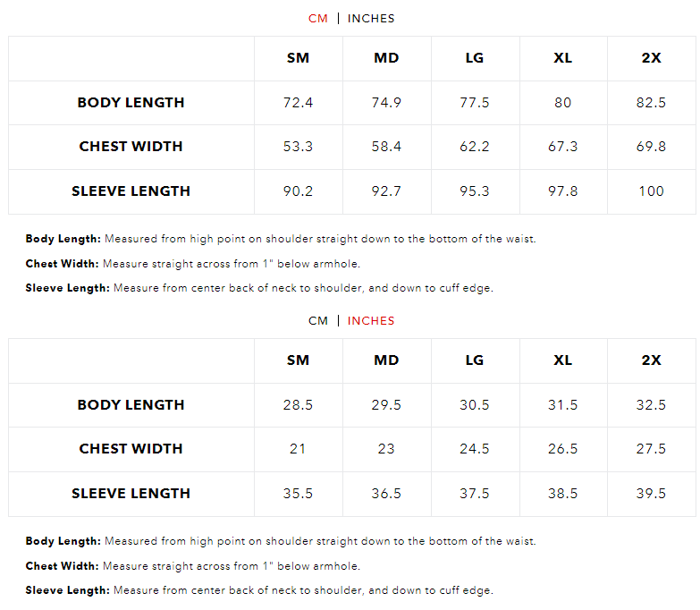Click the 27.5 chest width cell

(x=651, y=449)
